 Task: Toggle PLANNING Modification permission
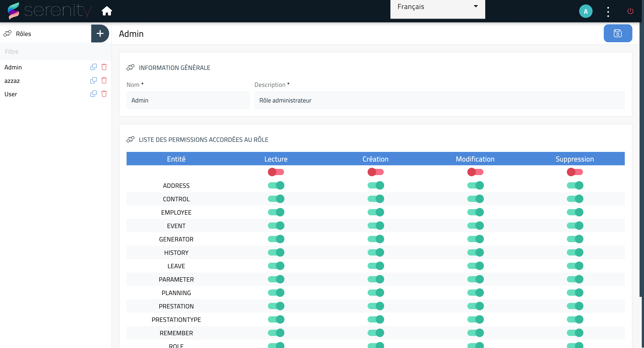pos(475,293)
